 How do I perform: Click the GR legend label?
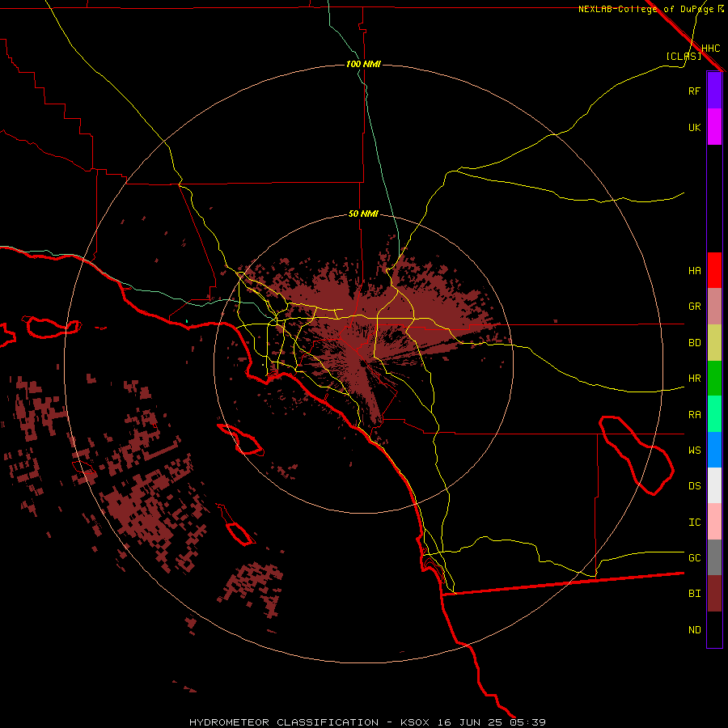(x=694, y=307)
